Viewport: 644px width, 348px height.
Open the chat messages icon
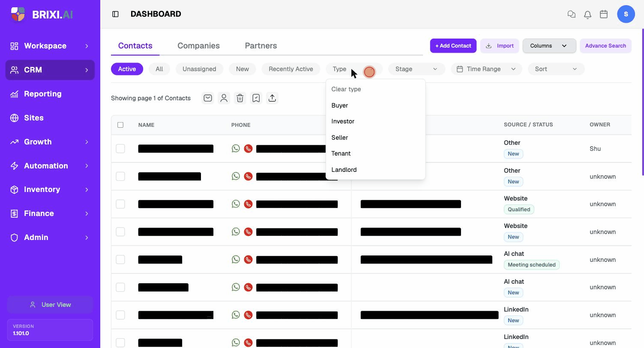pyautogui.click(x=571, y=14)
